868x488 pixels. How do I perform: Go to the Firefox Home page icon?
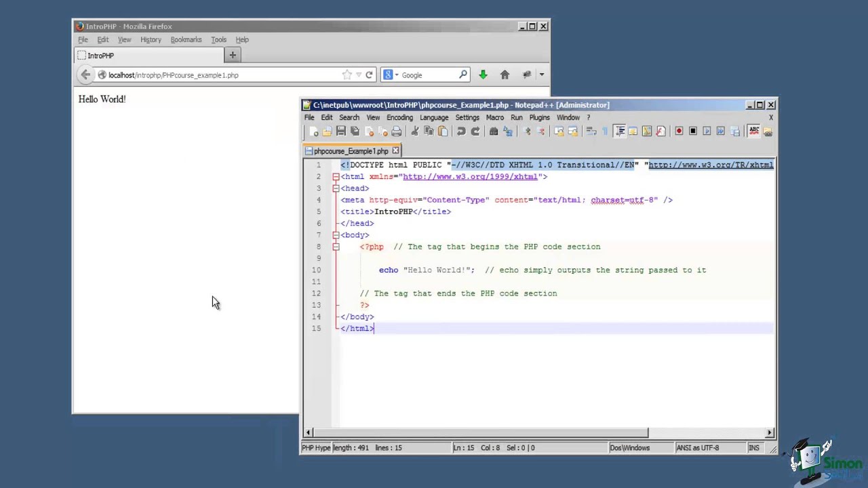coord(505,75)
